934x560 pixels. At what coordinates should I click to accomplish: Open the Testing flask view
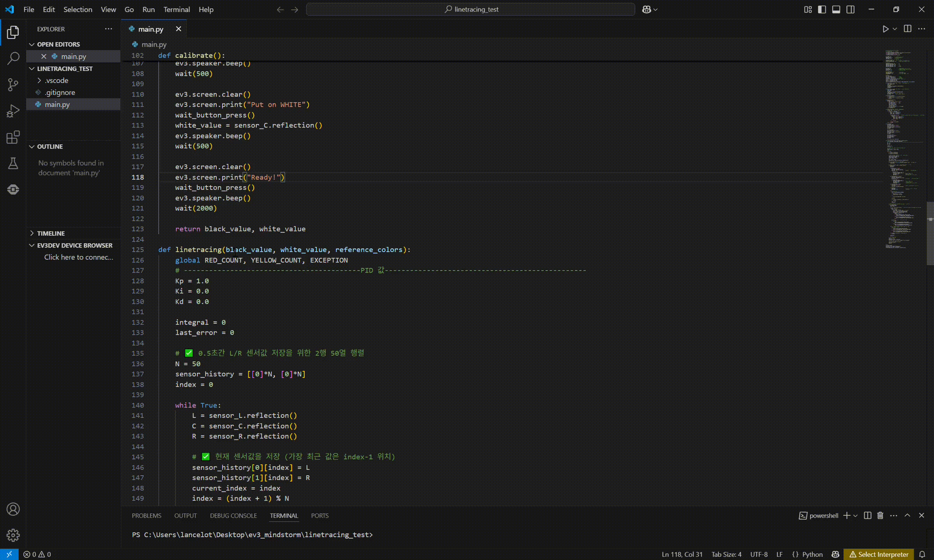pos(13,163)
